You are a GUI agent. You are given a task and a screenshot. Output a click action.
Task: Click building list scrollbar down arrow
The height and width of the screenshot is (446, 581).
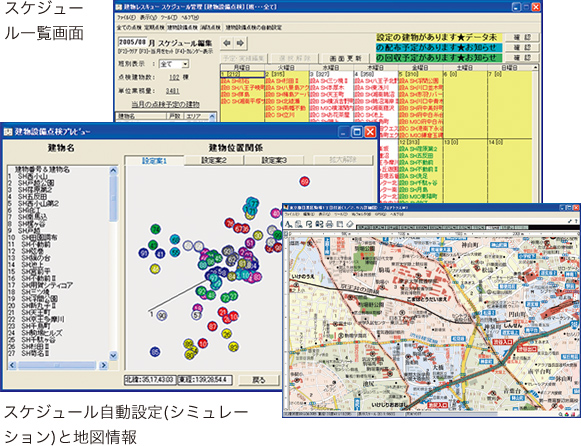point(113,355)
